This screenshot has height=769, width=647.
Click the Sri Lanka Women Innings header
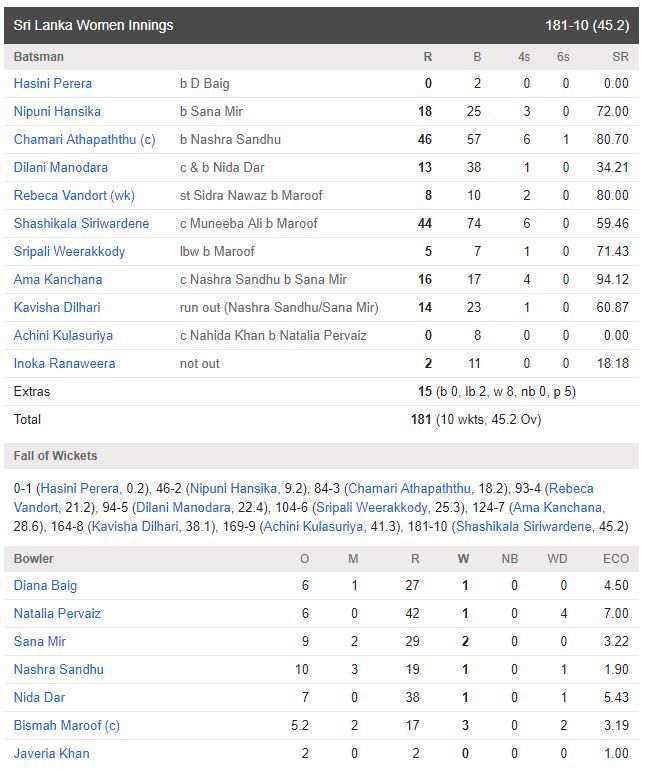tap(94, 25)
